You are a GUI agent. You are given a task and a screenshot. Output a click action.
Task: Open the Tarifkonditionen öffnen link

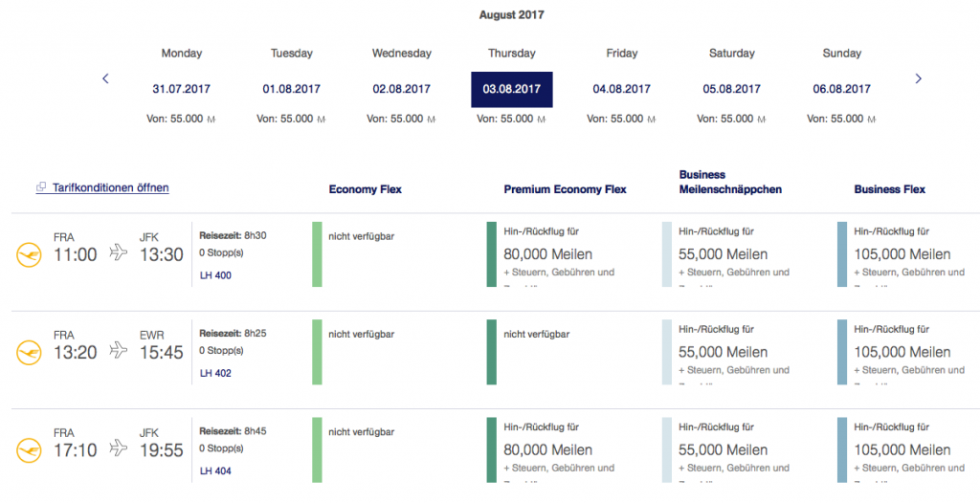(x=110, y=188)
